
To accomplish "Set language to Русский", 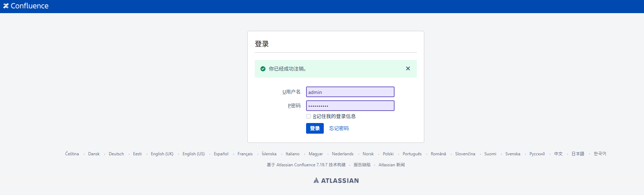I will (537, 154).
